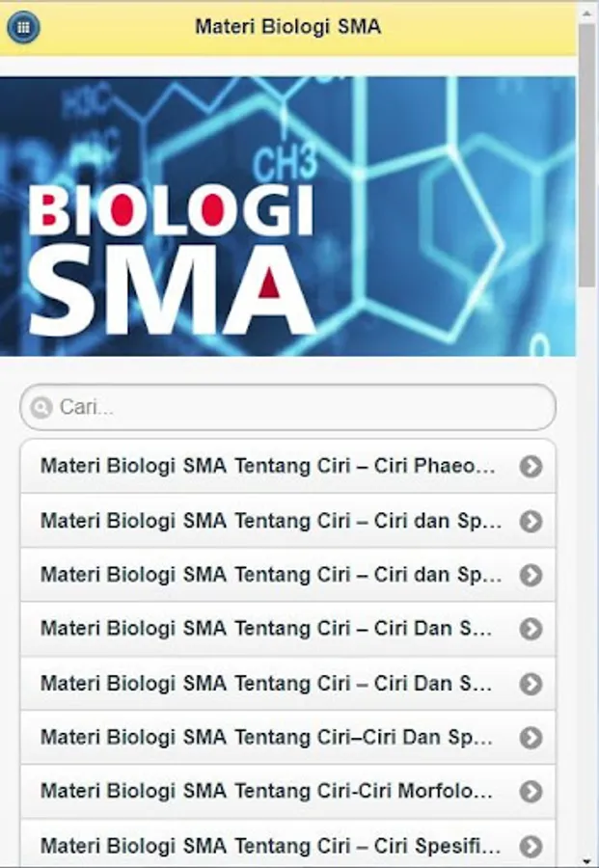
Task: Click arrow icon on Ciri Spesifi... row
Action: [x=531, y=845]
